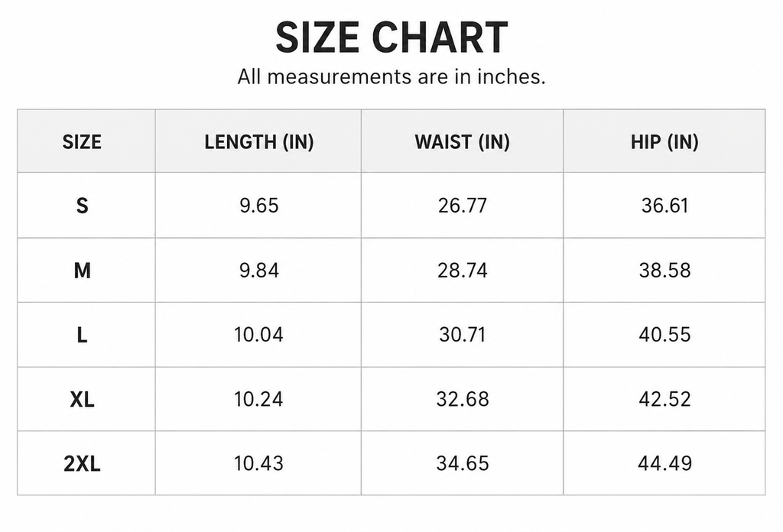Select the 10.04 length cell
The width and height of the screenshot is (783, 532).
point(258,335)
